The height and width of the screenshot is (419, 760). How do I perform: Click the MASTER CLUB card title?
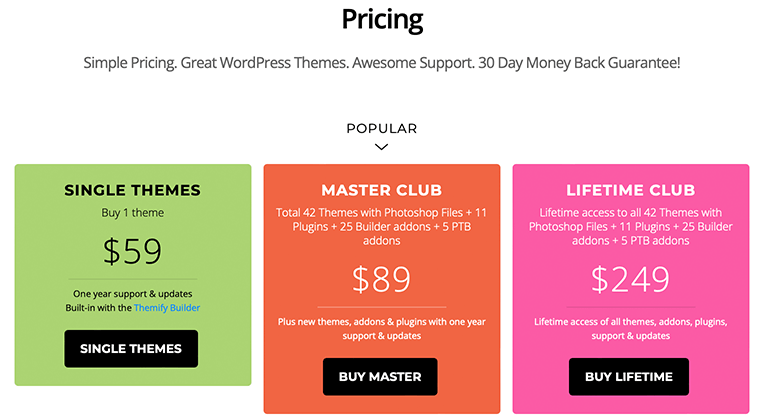(381, 190)
